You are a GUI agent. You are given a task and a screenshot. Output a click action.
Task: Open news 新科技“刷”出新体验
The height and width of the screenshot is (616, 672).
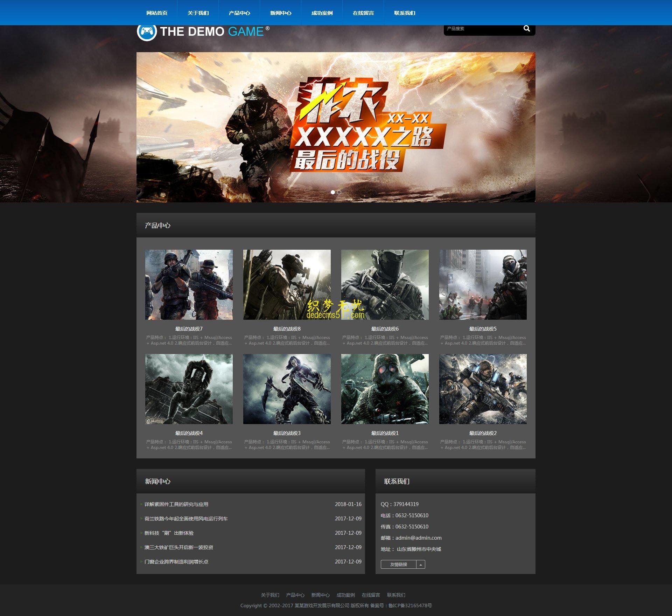click(169, 533)
